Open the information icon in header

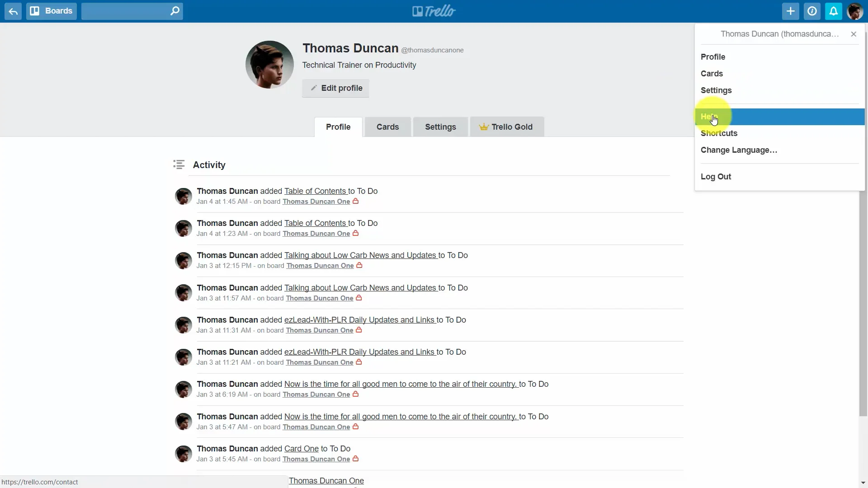tap(812, 11)
